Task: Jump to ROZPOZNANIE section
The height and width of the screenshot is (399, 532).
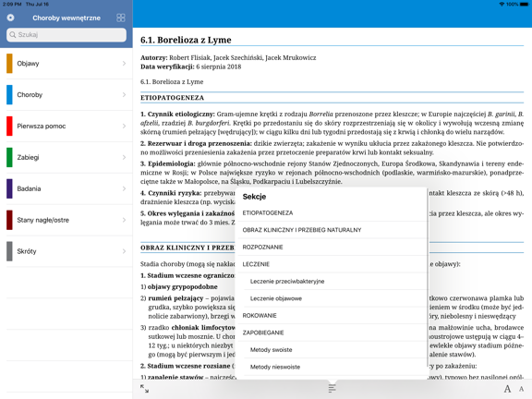Action: pyautogui.click(x=332, y=247)
